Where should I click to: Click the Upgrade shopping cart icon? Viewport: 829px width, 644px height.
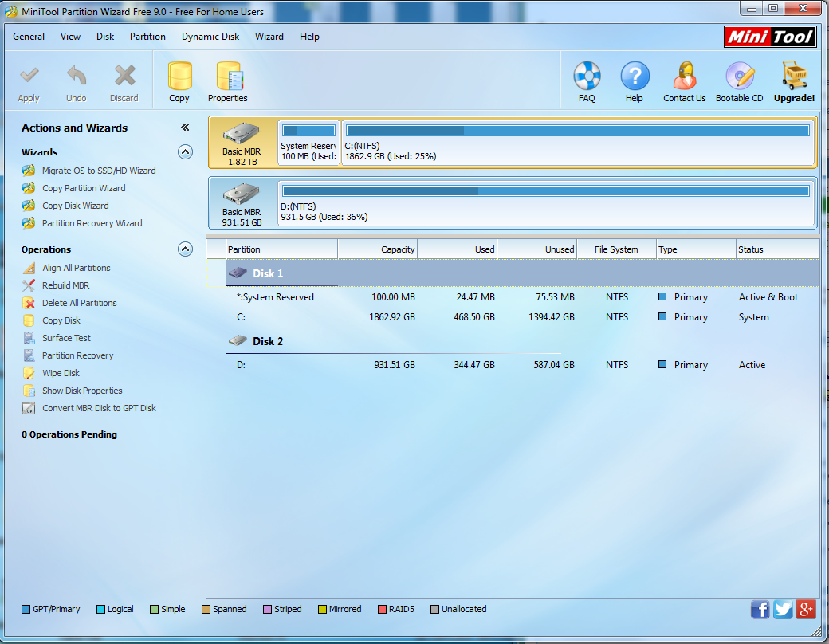[794, 76]
